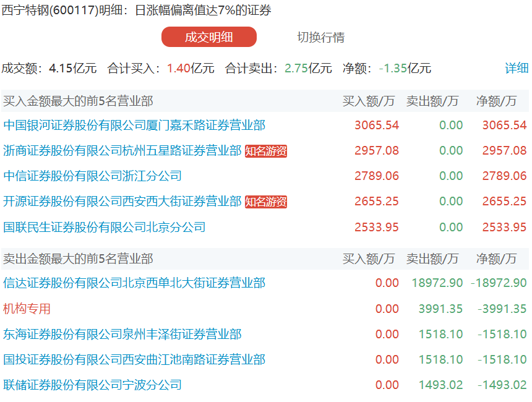Image resolution: width=532 pixels, height=402 pixels.
Task: Click 卖出额/万 header in the top-sellers table
Action: 432,259
